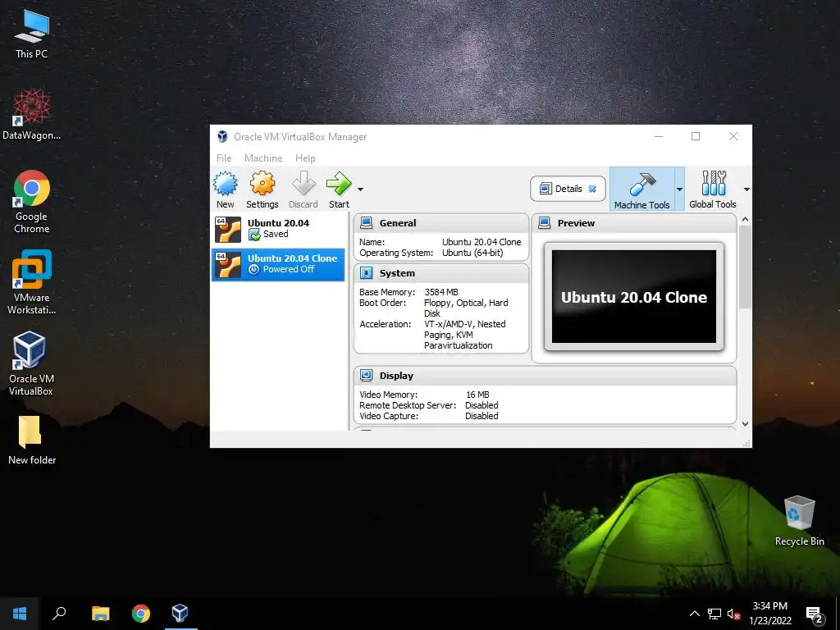Click the Discard toolbar icon
Image resolution: width=840 pixels, height=630 pixels.
pos(304,189)
